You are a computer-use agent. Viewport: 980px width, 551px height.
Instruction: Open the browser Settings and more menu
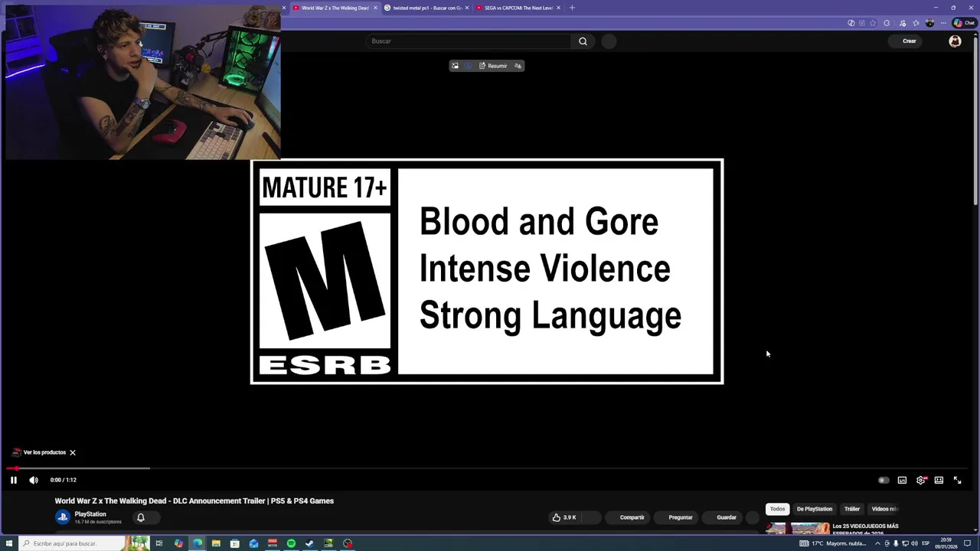tap(943, 23)
